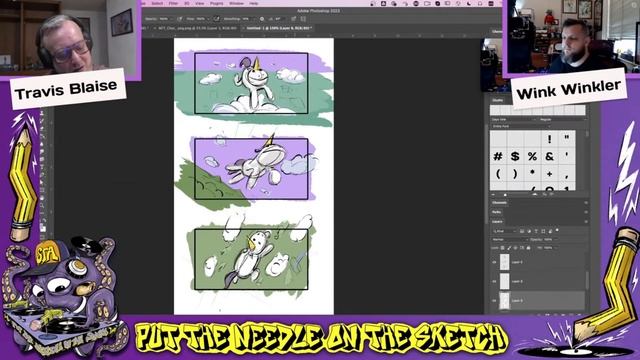Filter layers by shape layers icon
This screenshot has width=640, height=360.
click(x=543, y=231)
